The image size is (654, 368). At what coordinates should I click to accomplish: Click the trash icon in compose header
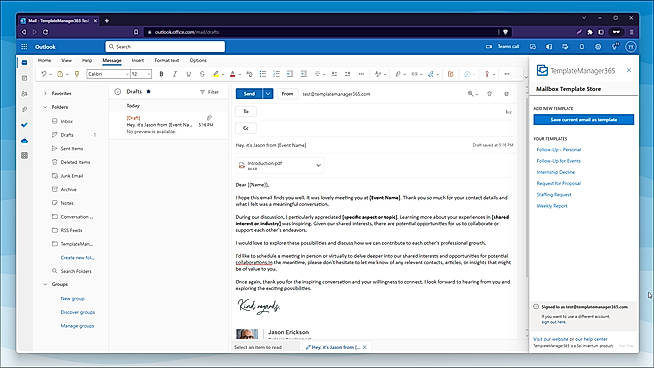click(x=490, y=94)
